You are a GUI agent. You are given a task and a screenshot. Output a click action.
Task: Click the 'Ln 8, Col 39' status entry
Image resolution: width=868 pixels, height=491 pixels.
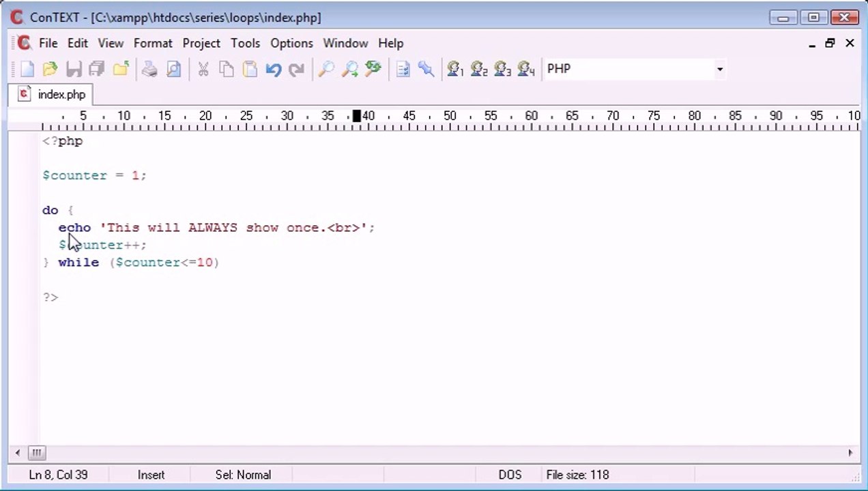(x=58, y=475)
